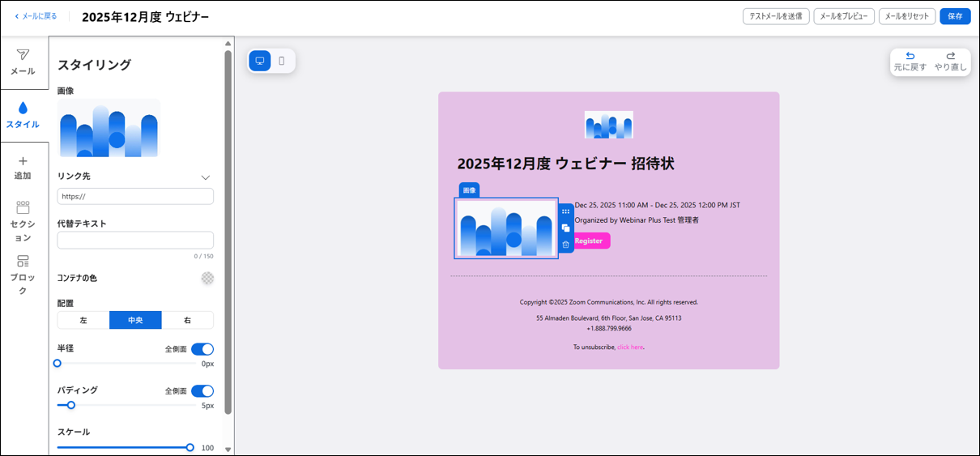
Task: Click Organized by Webinar Plus Test text
Action: 637,219
